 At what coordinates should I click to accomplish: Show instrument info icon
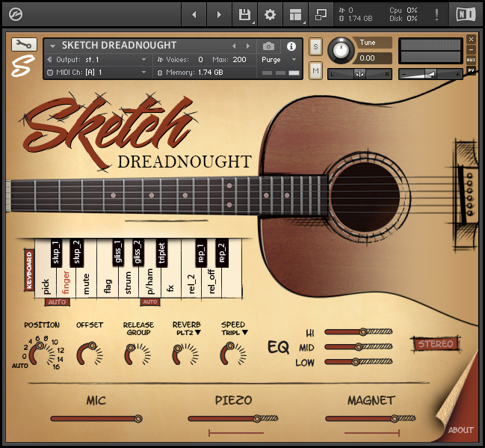[x=291, y=46]
